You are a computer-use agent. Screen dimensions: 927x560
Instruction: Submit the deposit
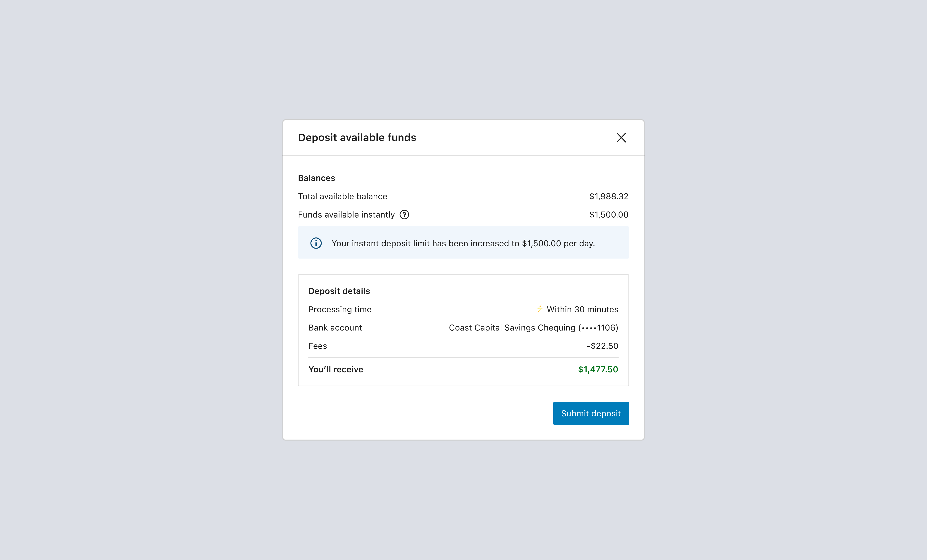click(x=591, y=413)
